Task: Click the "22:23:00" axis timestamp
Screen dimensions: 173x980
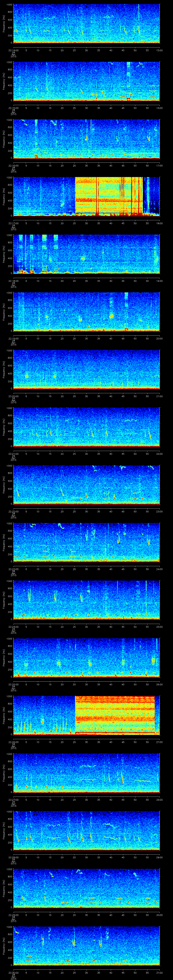Action: pos(13,569)
